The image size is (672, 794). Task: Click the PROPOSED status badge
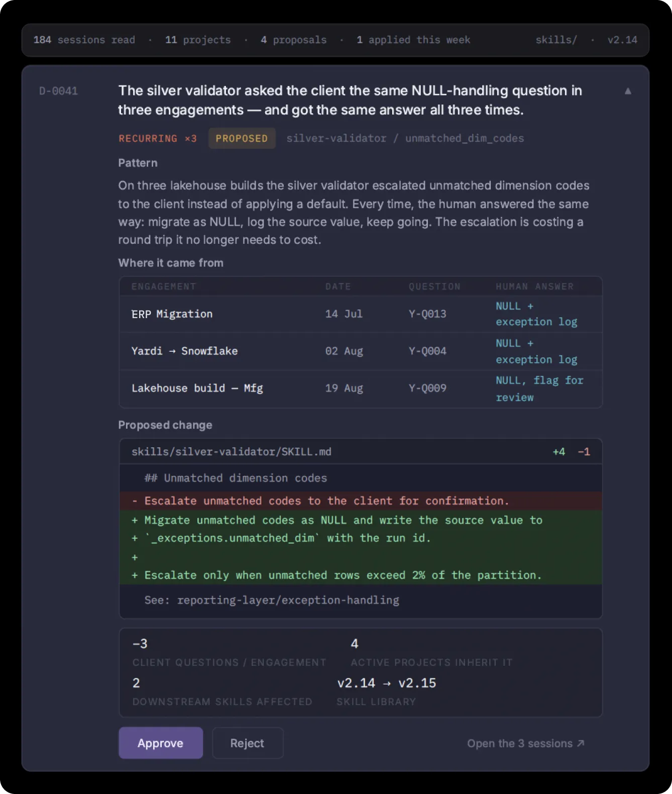click(x=242, y=138)
